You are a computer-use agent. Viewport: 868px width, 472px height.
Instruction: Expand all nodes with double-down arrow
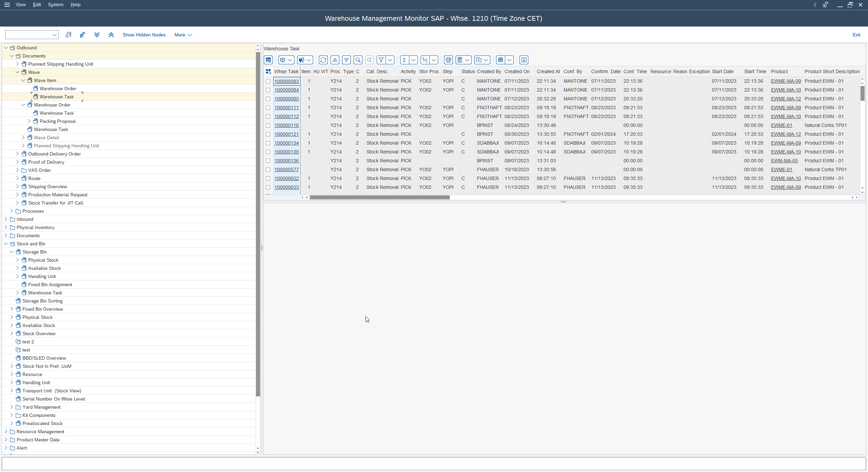click(97, 35)
